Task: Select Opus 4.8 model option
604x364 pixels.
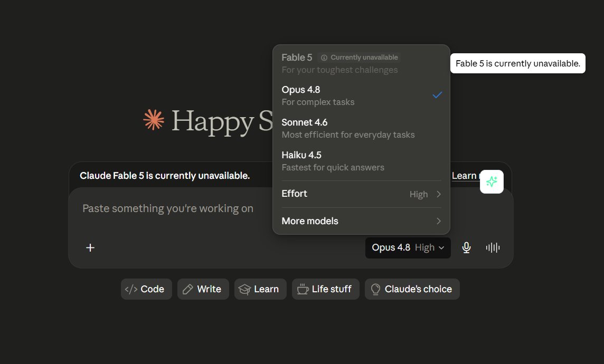Action: (361, 95)
